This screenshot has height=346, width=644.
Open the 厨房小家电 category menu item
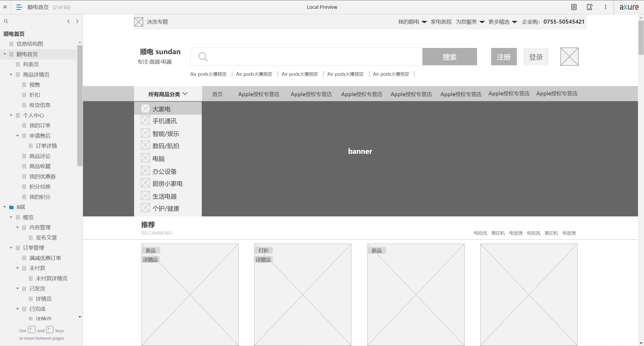pos(168,183)
